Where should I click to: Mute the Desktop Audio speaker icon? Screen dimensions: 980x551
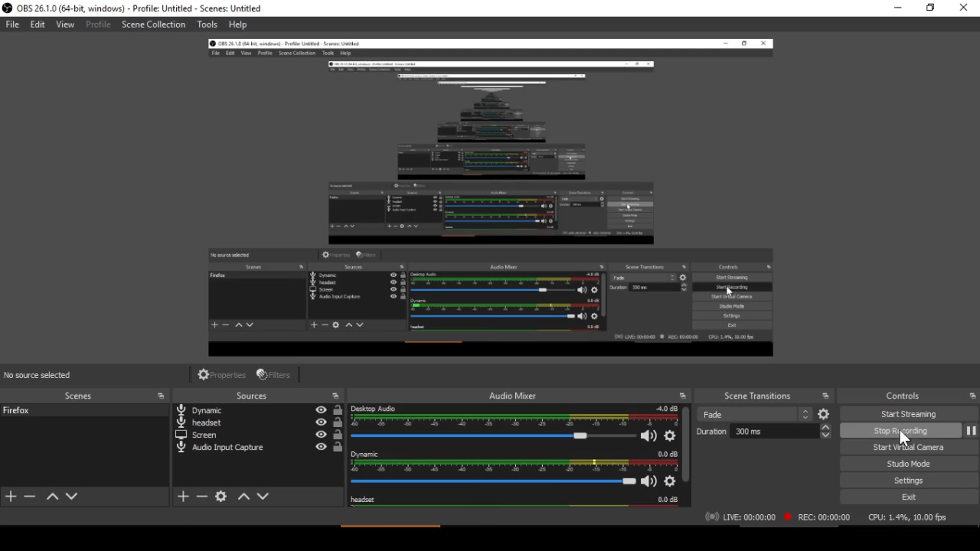tap(648, 436)
